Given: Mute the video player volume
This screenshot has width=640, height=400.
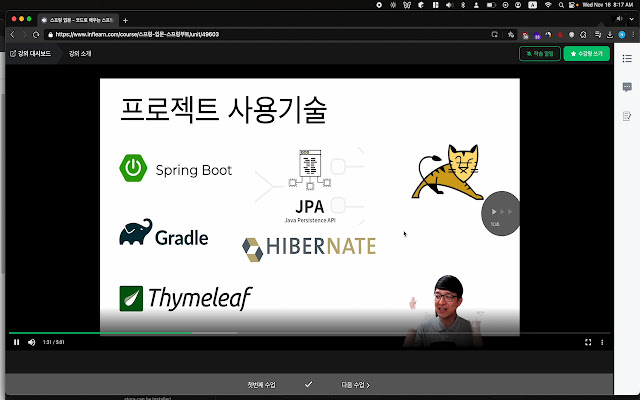Looking at the screenshot, I should 31,342.
